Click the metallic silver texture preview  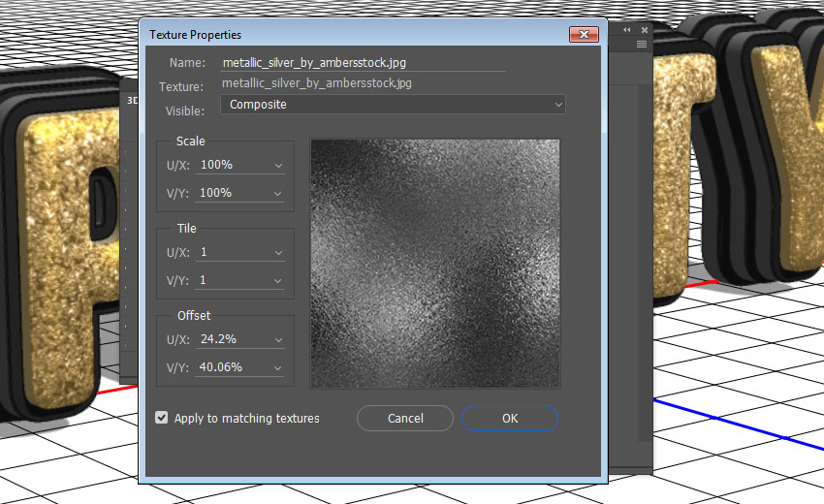coord(435,263)
